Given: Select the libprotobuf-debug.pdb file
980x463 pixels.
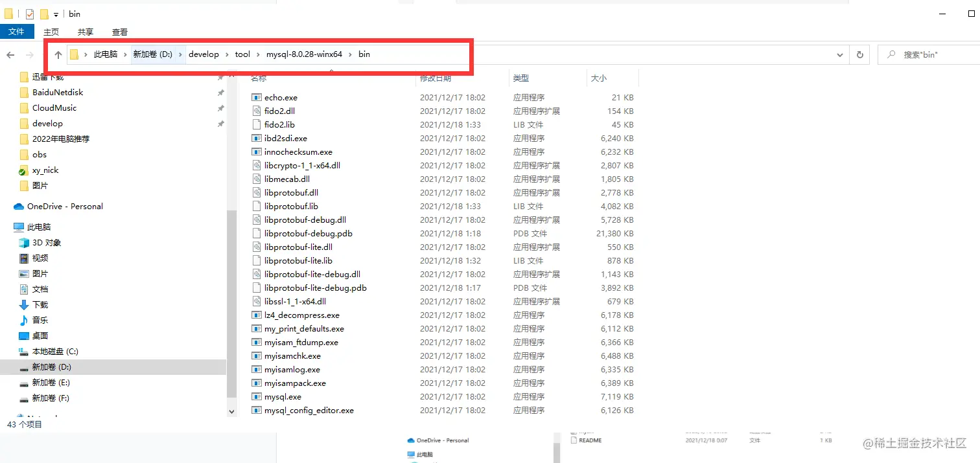Looking at the screenshot, I should (308, 233).
